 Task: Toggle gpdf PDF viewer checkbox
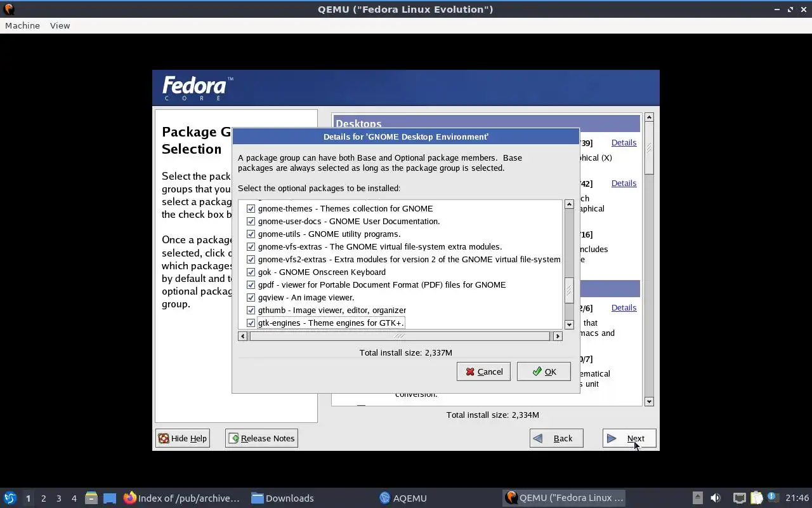click(251, 284)
